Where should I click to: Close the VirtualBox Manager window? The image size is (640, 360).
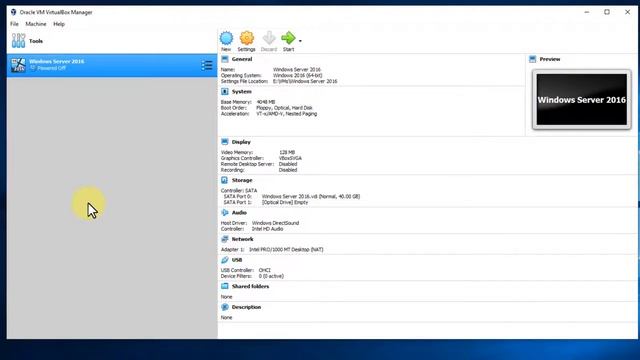tap(627, 12)
